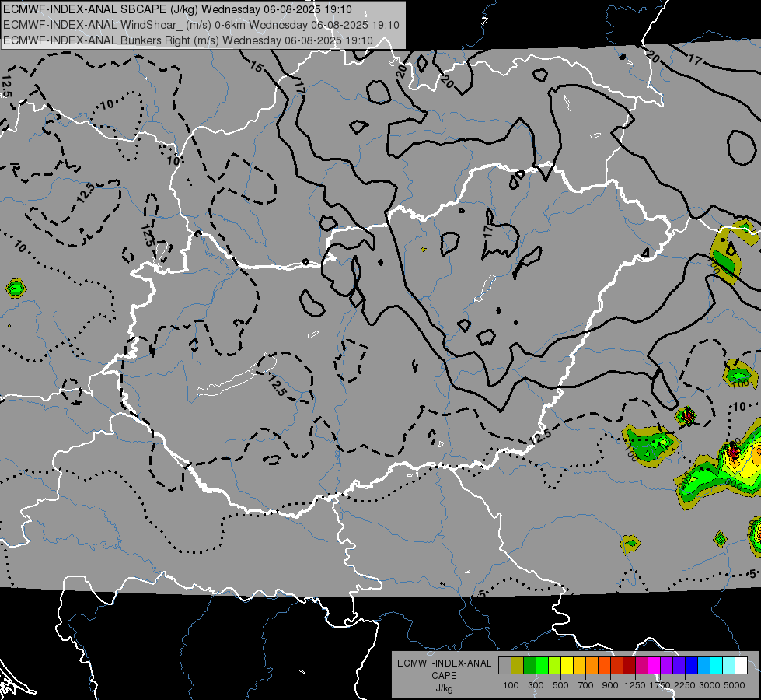761x700 pixels.
Task: Click the J/kg unit label in legend
Action: 444,688
